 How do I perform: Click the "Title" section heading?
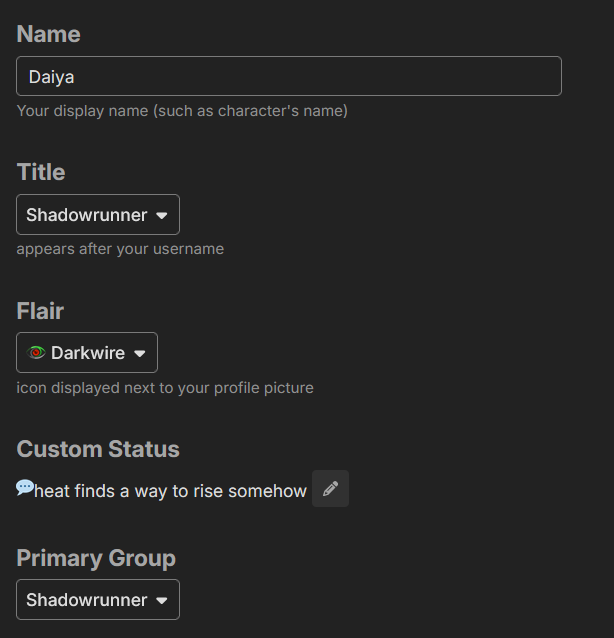point(41,172)
